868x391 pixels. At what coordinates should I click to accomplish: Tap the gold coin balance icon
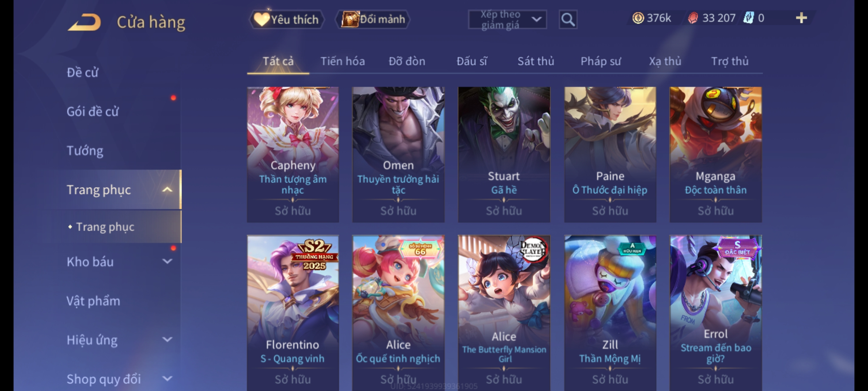coord(638,18)
